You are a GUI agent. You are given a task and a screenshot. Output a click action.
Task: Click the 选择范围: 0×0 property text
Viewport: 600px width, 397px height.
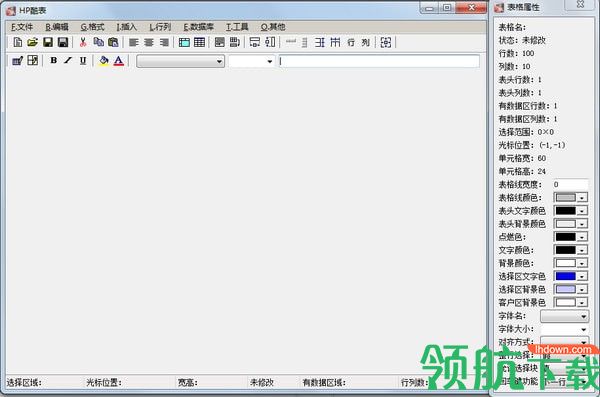(526, 132)
